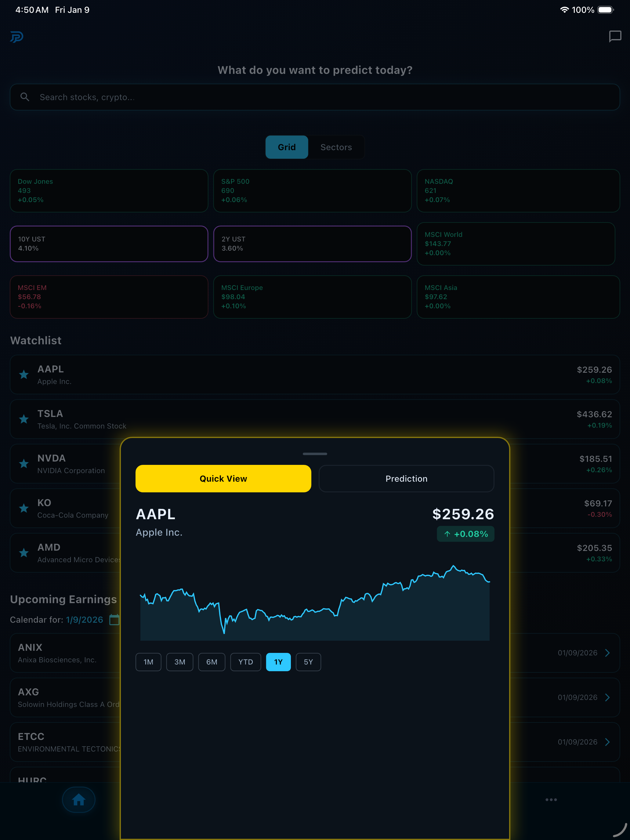This screenshot has height=840, width=630.
Task: Open the 2Y UST yield card
Action: [x=312, y=244]
